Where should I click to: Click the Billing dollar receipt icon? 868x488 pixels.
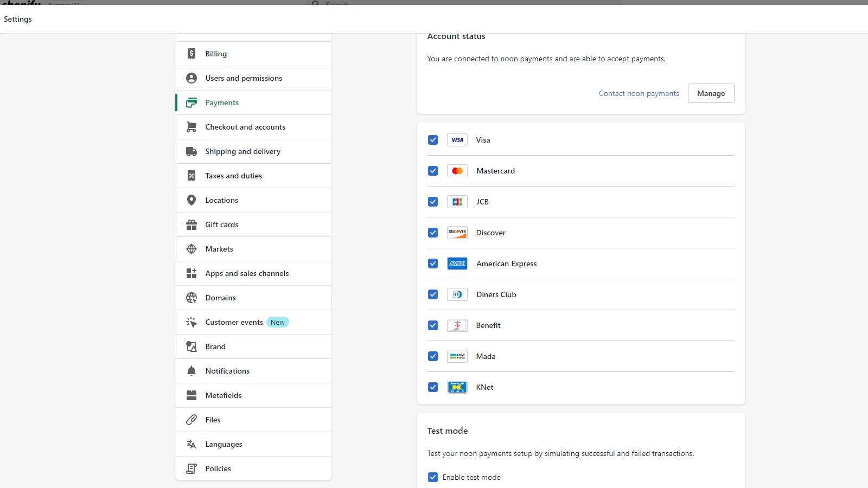click(x=192, y=54)
